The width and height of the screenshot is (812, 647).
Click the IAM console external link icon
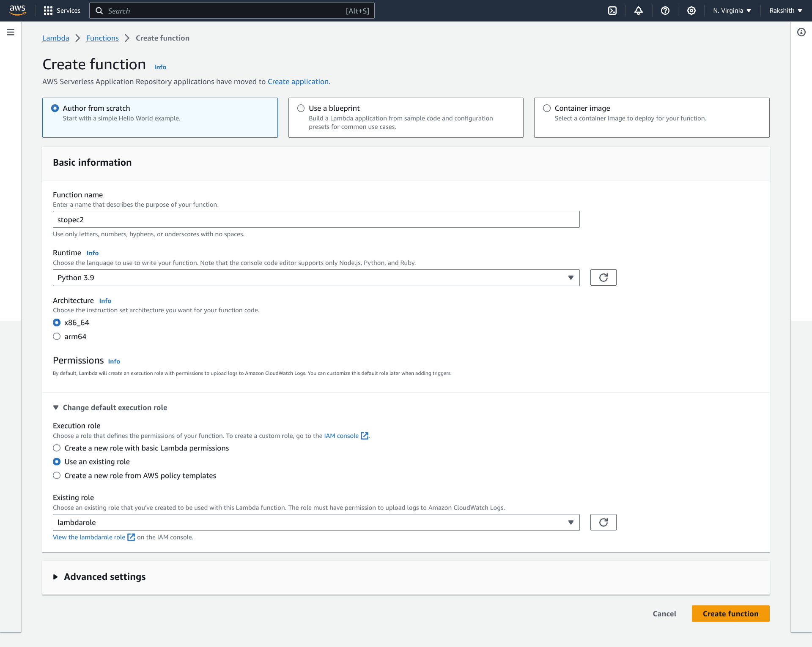[x=365, y=436]
